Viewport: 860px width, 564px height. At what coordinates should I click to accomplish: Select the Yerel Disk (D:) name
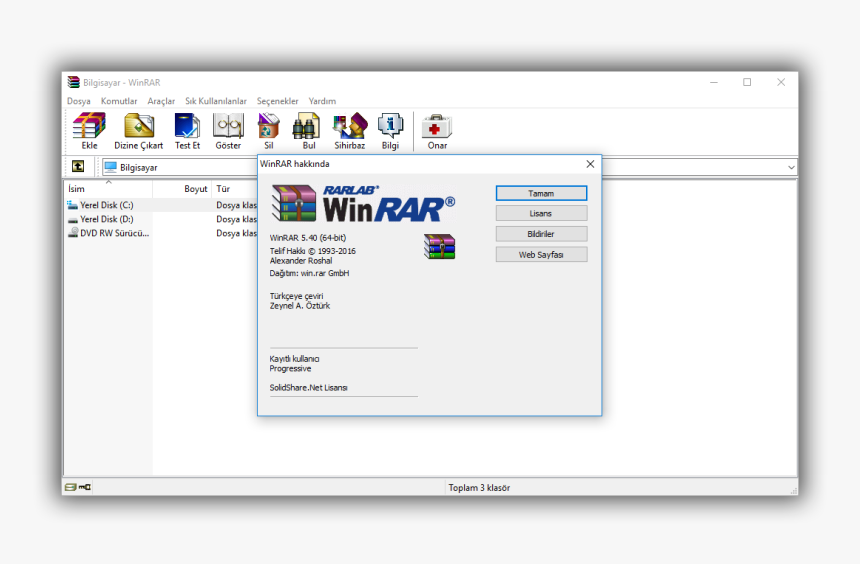click(107, 219)
